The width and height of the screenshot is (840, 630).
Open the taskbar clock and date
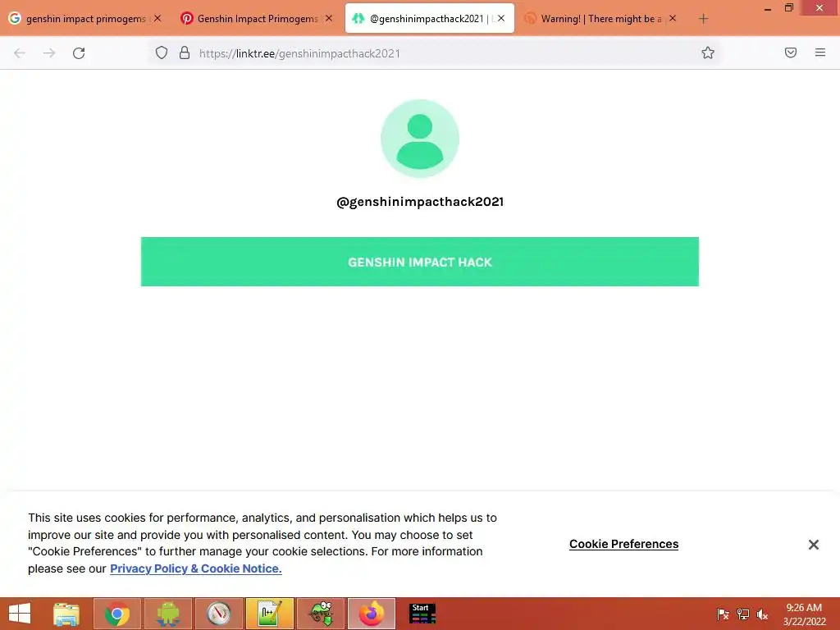[x=804, y=614]
